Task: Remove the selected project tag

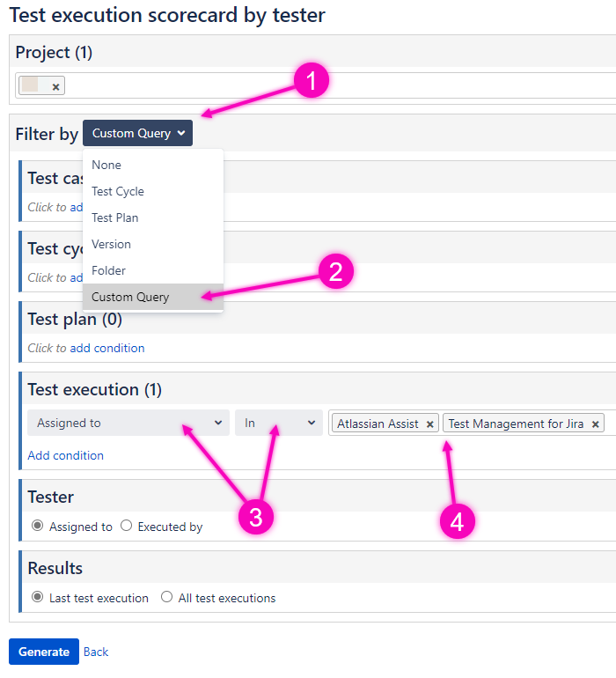Action: 55,87
